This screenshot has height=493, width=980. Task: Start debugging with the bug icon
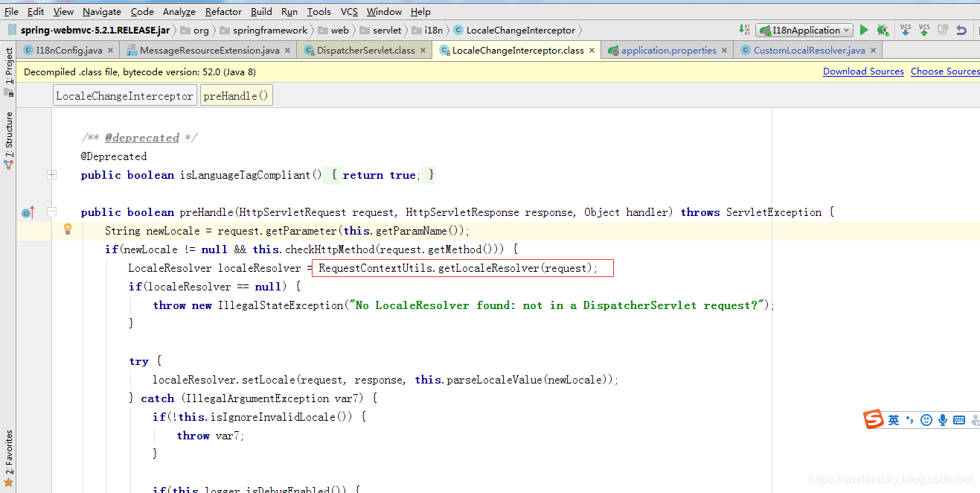coord(883,31)
